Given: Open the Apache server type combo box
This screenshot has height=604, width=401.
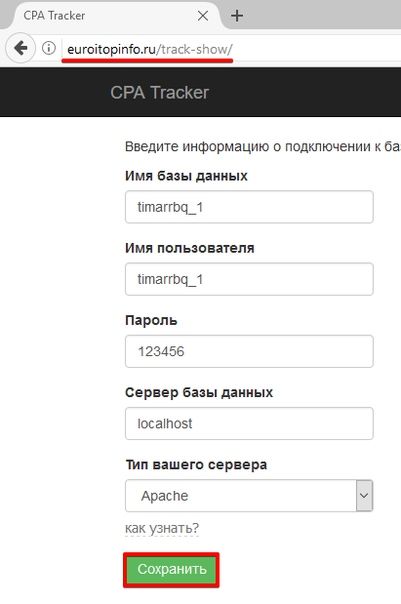Looking at the screenshot, I should coord(249,496).
